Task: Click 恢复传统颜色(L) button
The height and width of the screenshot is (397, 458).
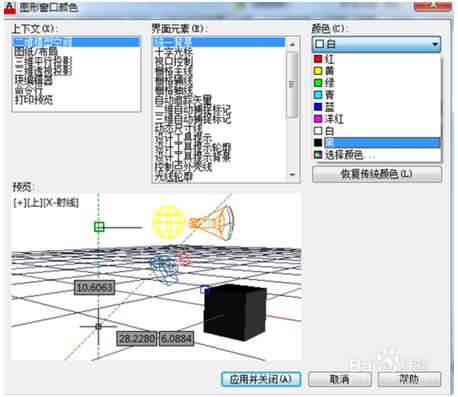Action: (377, 174)
